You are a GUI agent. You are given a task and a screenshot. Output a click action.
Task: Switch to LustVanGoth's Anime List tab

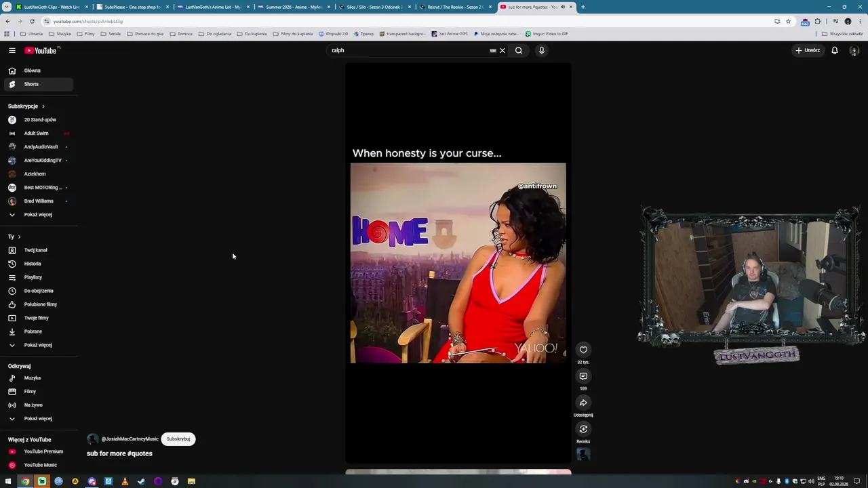[214, 7]
